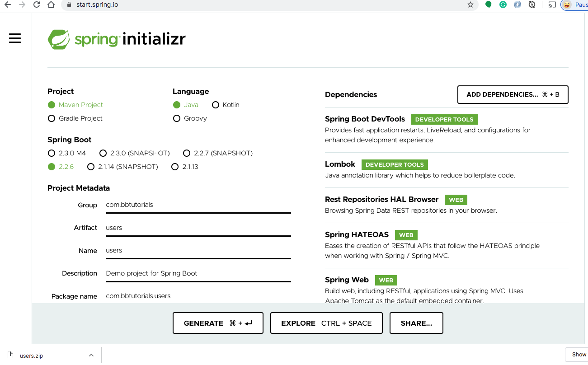Edit the Group field com.bbtutorials
Screen dimensions: 588x365
point(198,205)
